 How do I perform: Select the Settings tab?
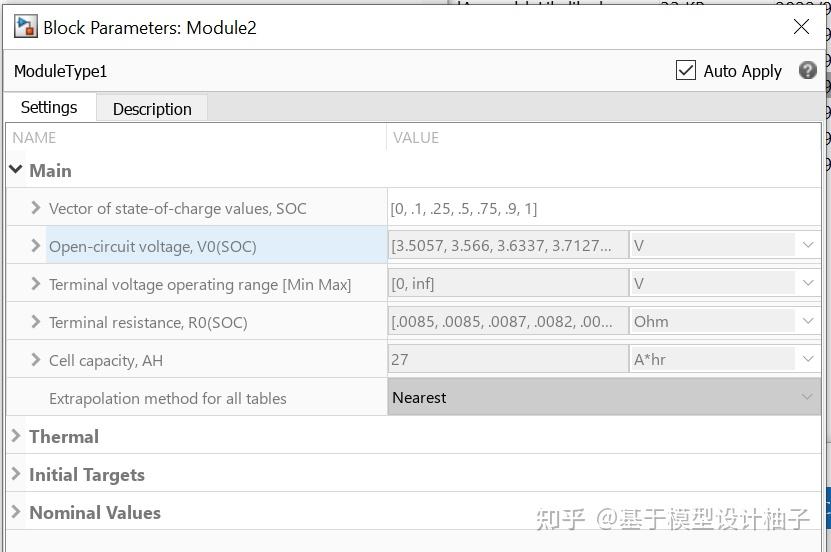[49, 108]
